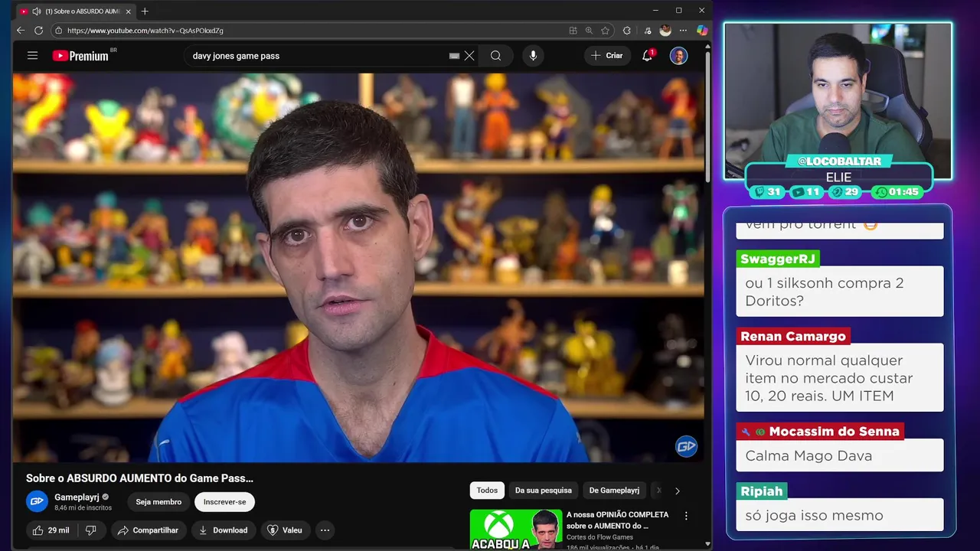The width and height of the screenshot is (980, 551).
Task: Click the só joga isso mesmo message
Action: tap(840, 515)
